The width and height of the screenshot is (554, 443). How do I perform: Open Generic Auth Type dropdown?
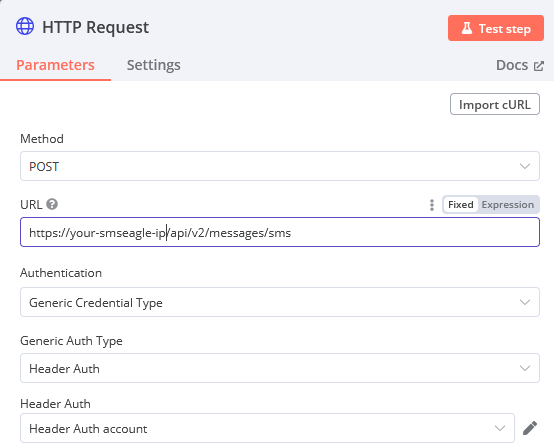pos(280,368)
